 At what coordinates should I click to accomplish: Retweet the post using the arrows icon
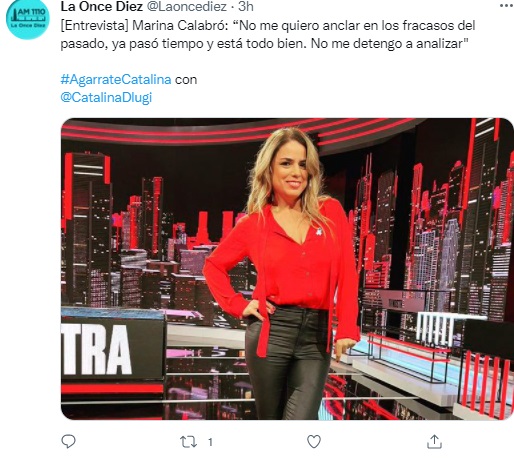(188, 442)
